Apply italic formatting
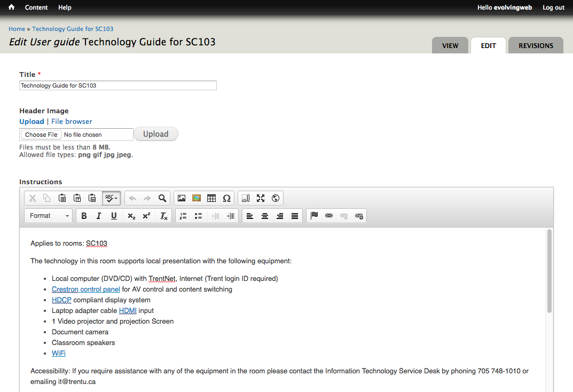573x392 pixels. pyautogui.click(x=99, y=216)
